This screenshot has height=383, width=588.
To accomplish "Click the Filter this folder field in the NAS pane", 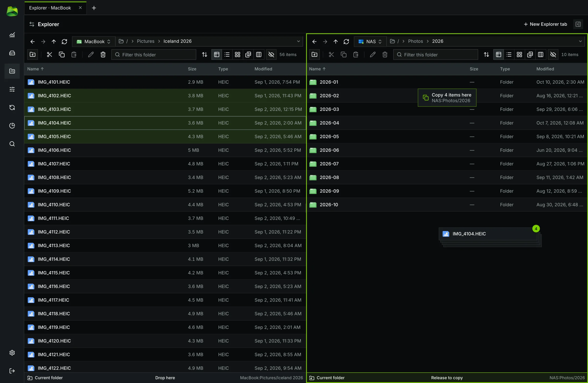I will pos(436,55).
